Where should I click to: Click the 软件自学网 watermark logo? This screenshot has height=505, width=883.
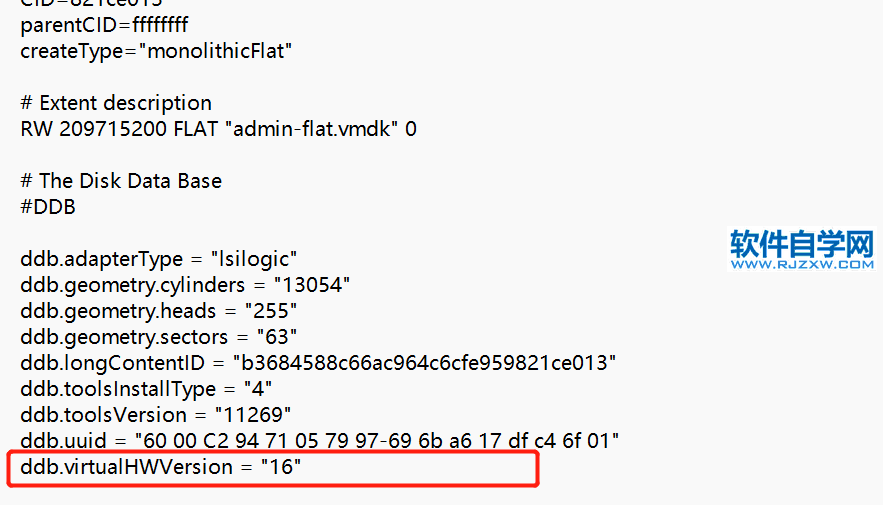802,243
